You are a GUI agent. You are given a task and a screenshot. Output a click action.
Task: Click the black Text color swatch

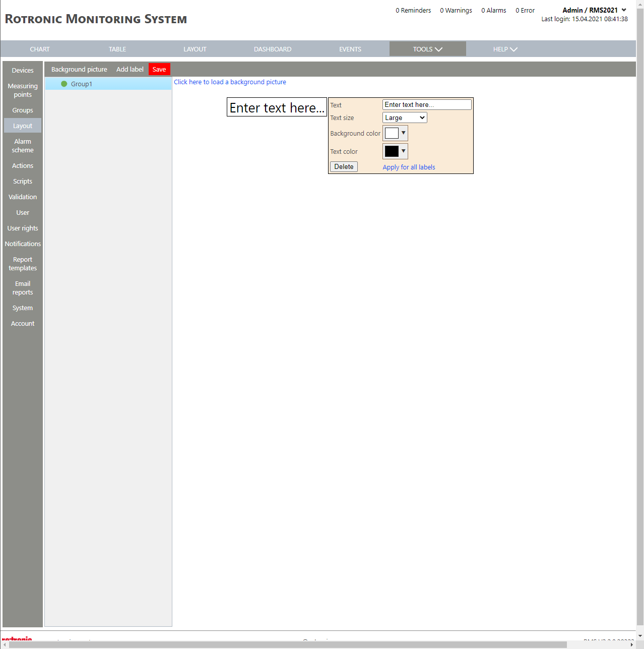coord(392,151)
